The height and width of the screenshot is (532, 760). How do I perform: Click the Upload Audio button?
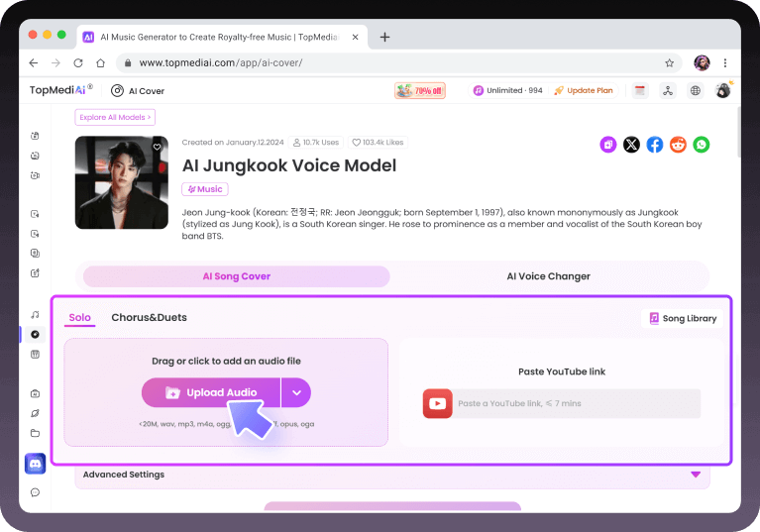pyautogui.click(x=211, y=392)
